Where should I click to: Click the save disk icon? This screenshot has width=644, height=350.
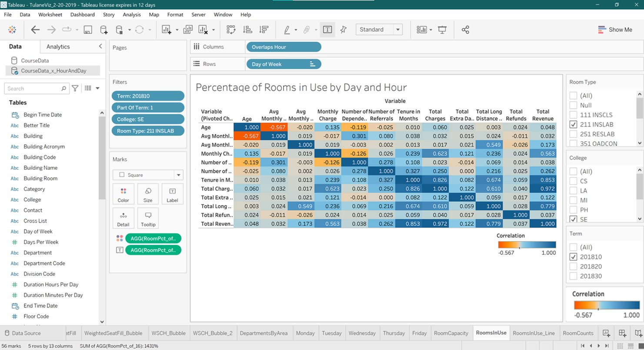(x=88, y=30)
